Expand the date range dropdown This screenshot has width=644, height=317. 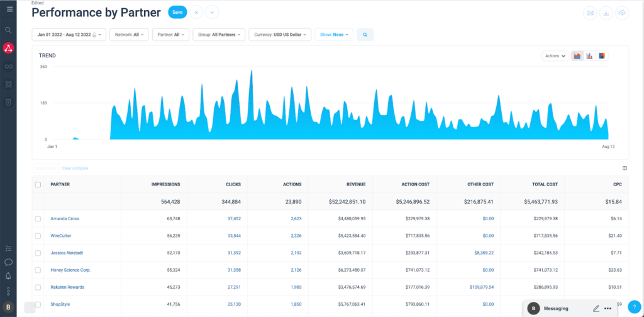point(69,35)
